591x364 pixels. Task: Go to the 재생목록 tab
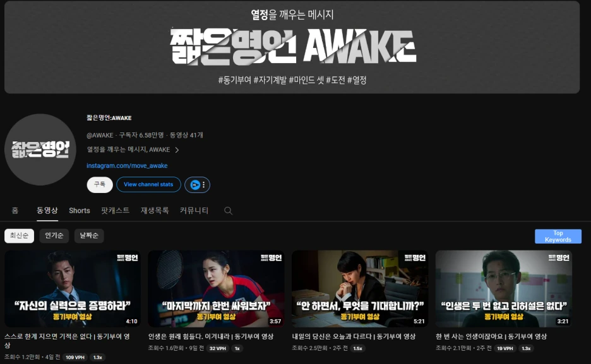(155, 211)
